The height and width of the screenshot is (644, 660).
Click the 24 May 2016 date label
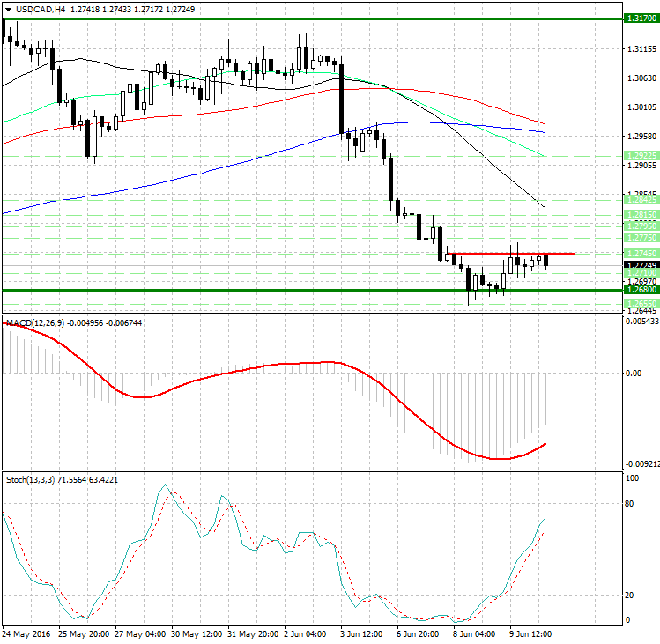click(x=25, y=633)
